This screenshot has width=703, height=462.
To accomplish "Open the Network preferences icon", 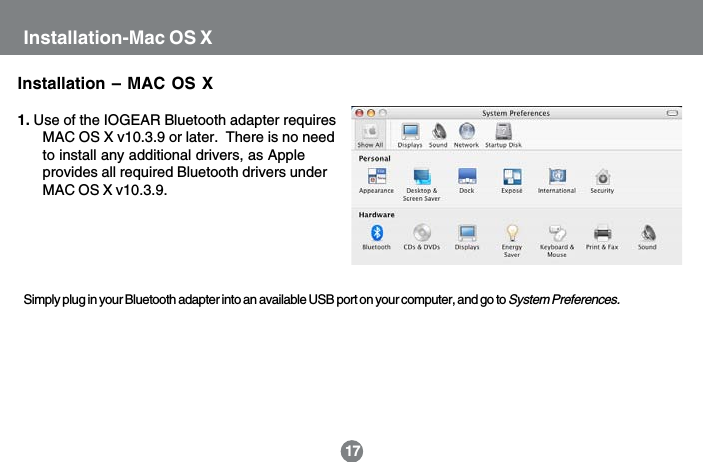I will point(466,135).
